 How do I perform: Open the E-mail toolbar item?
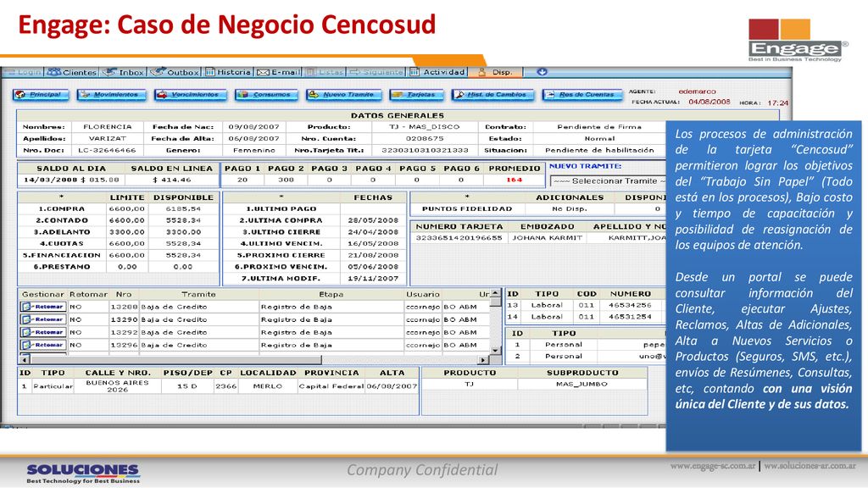[278, 72]
